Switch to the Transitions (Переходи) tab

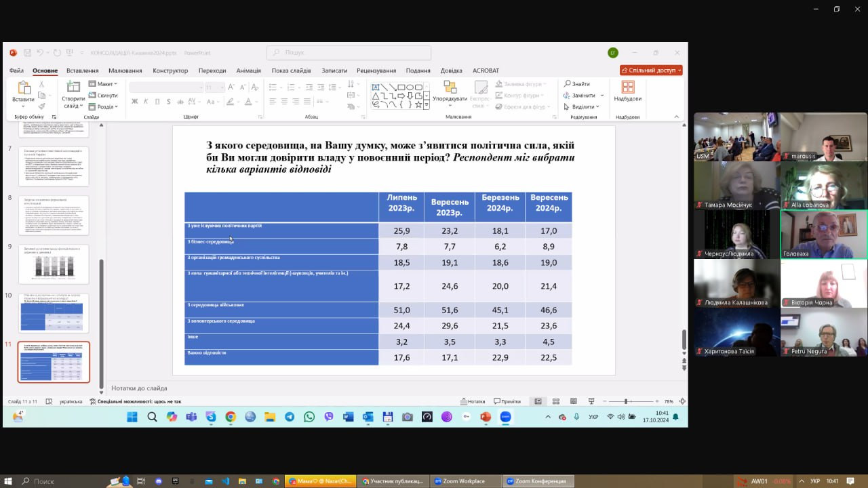click(212, 70)
